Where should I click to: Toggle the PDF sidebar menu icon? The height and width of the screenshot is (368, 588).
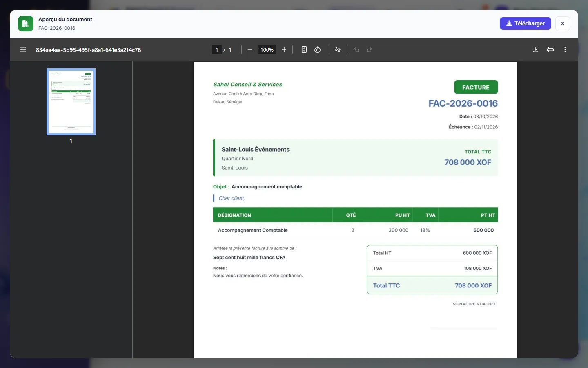[x=23, y=49]
